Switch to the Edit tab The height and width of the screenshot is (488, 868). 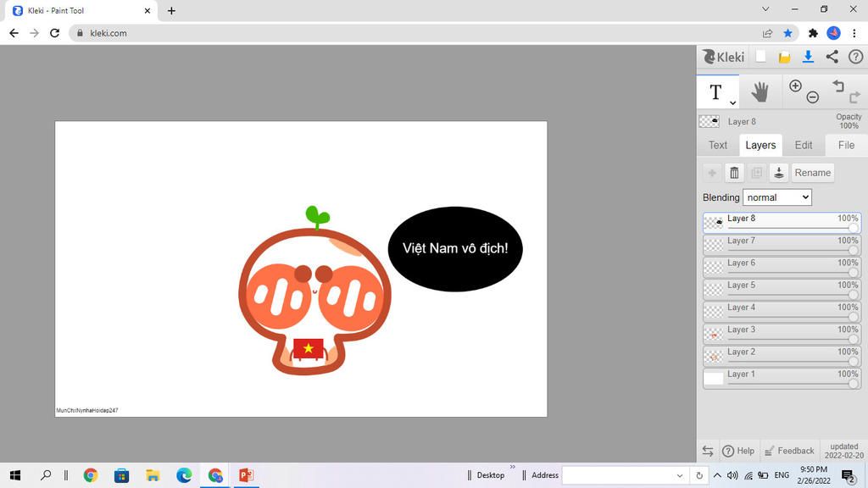[804, 145]
